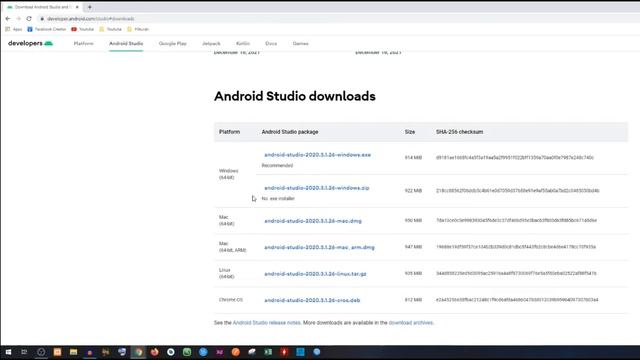Screen dimensions: 640x360
Task: Reload the page with the refresh icon
Action: [29, 19]
